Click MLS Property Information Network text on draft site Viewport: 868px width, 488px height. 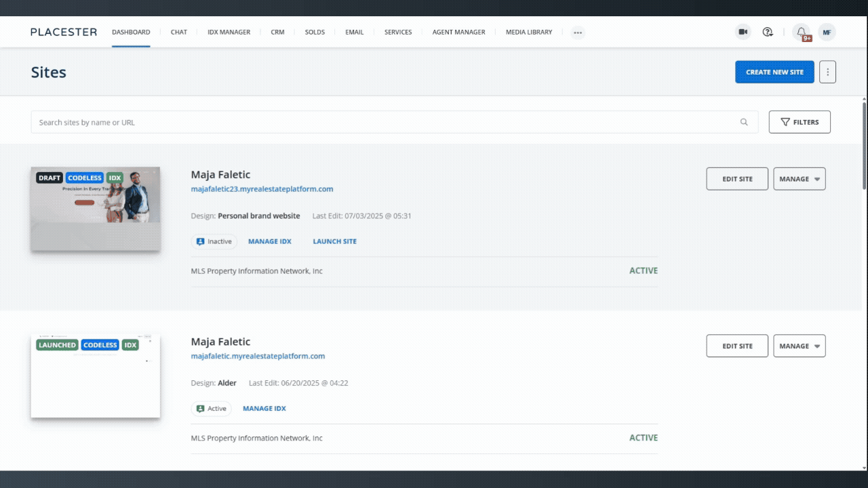pyautogui.click(x=257, y=271)
